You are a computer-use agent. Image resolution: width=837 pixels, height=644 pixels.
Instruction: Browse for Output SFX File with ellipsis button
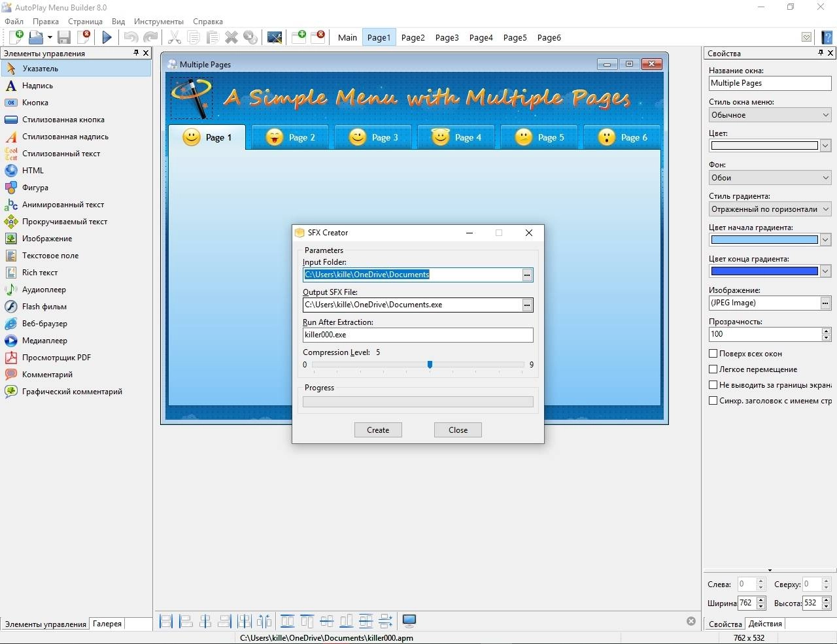(527, 305)
